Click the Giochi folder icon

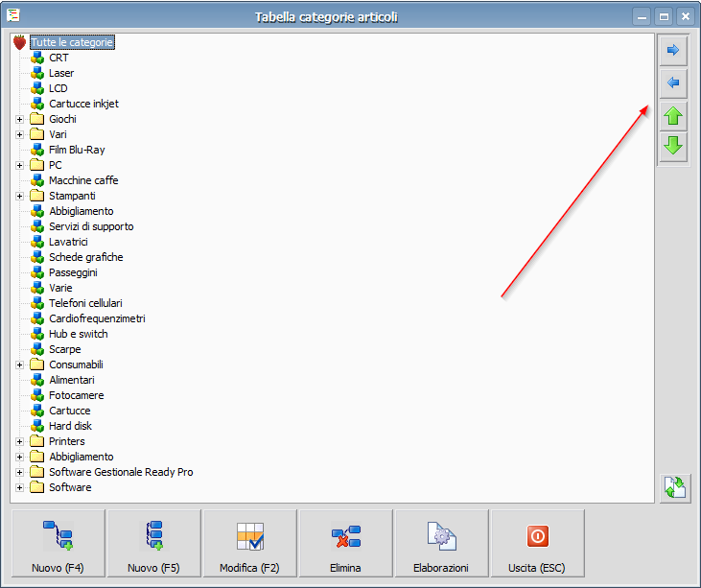pos(37,119)
